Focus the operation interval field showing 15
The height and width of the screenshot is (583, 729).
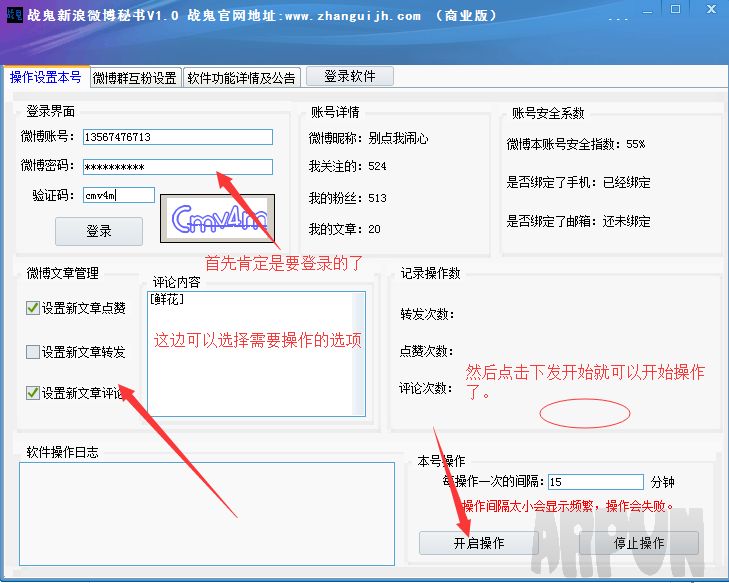(x=596, y=482)
